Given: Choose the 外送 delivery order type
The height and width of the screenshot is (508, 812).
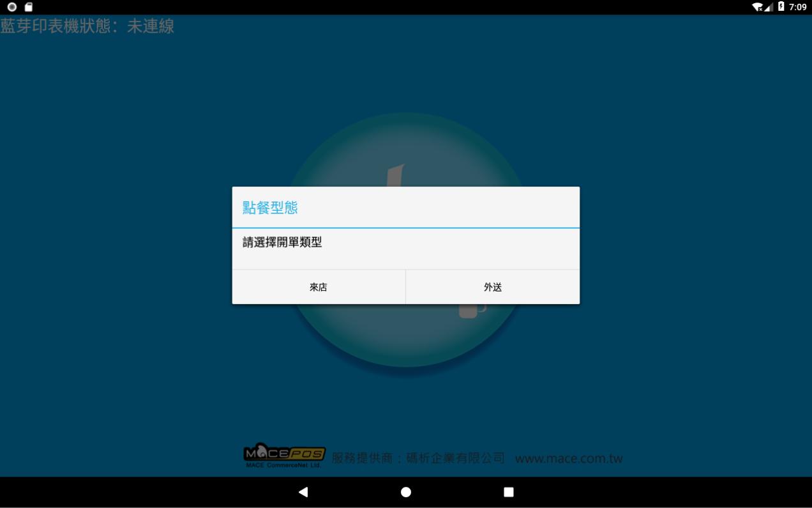Looking at the screenshot, I should click(x=493, y=287).
